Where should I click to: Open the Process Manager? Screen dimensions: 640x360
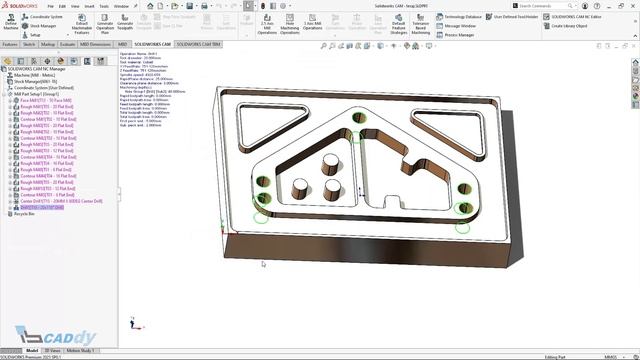pos(455,35)
